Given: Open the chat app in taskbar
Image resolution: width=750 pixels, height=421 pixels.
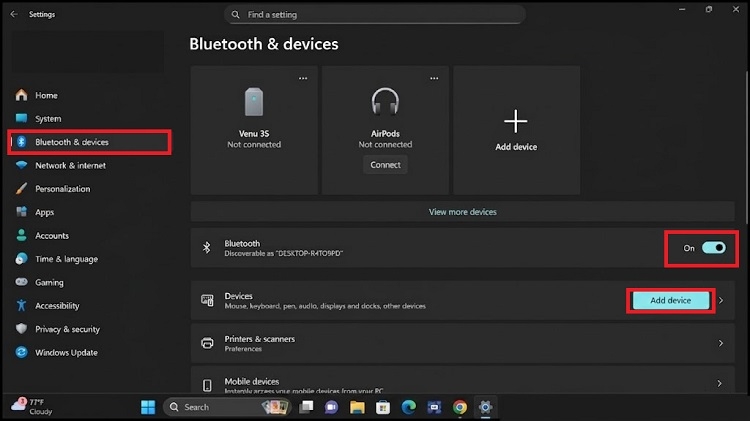Looking at the screenshot, I should 331,407.
